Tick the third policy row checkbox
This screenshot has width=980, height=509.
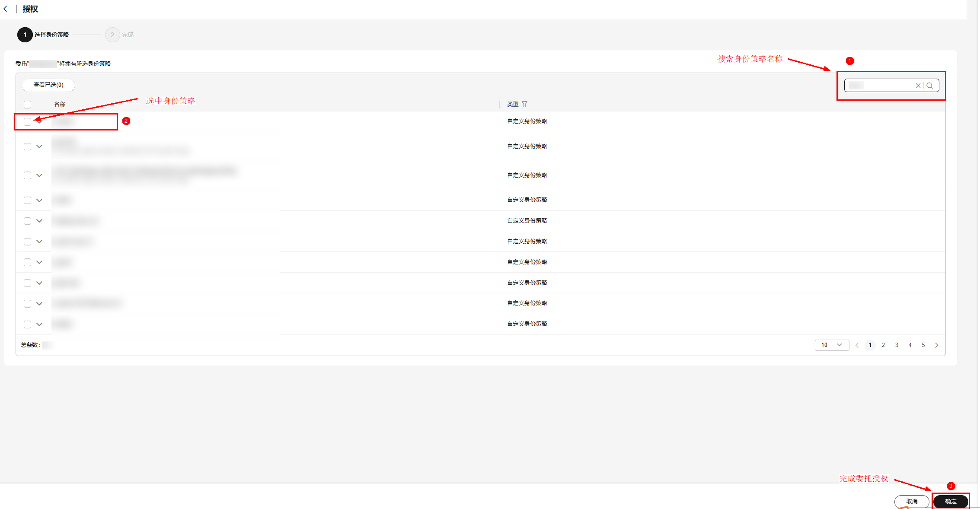(x=28, y=175)
